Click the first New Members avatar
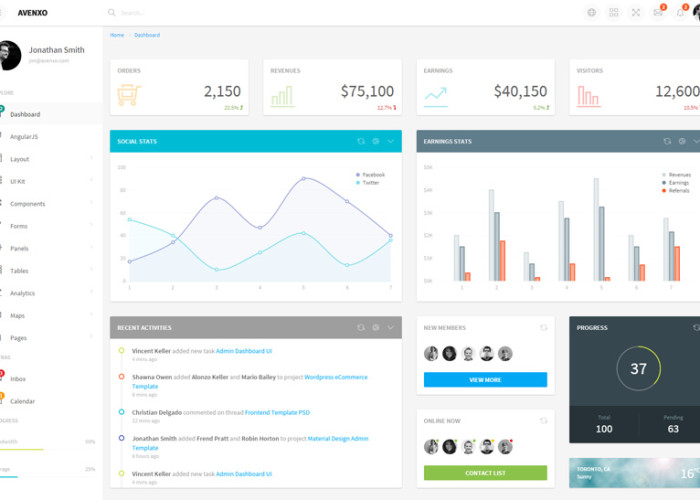Image resolution: width=700 pixels, height=500 pixels. click(431, 353)
